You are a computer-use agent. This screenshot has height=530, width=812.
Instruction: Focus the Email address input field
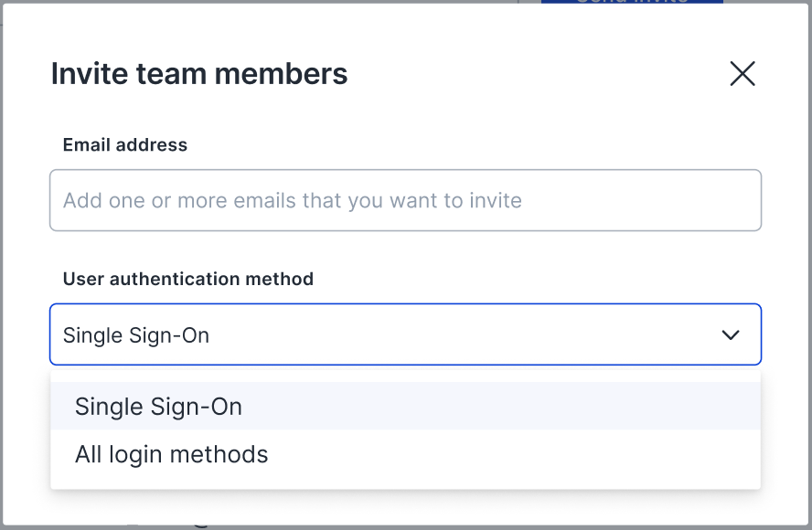click(405, 200)
